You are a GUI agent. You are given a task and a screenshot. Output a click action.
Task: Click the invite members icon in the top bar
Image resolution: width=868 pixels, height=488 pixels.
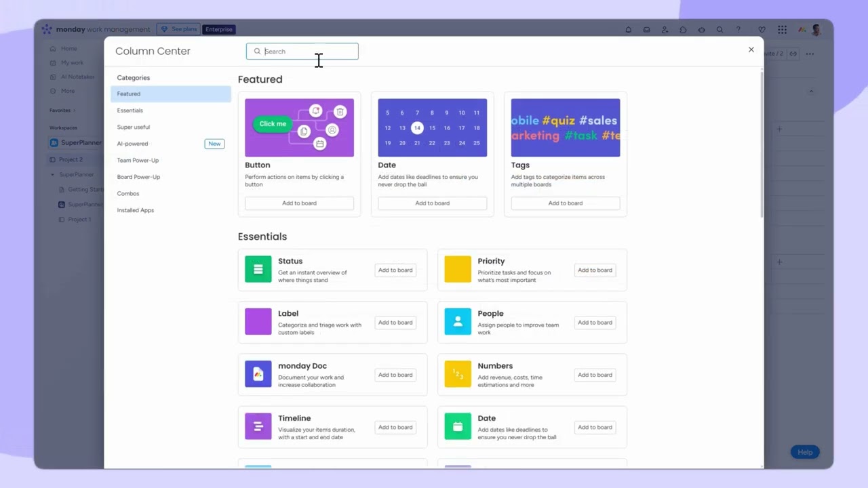[665, 30]
